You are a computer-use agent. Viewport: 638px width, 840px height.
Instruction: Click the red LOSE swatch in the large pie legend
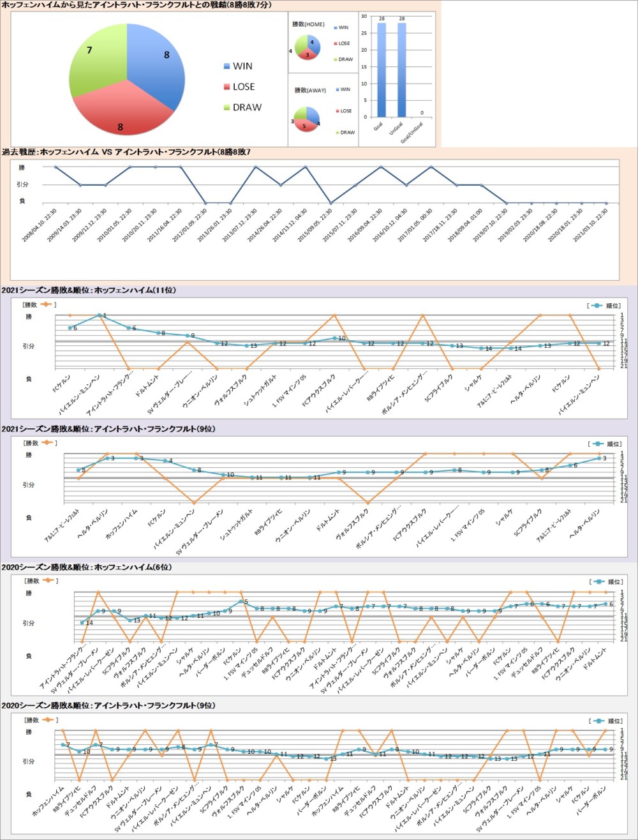[227, 87]
